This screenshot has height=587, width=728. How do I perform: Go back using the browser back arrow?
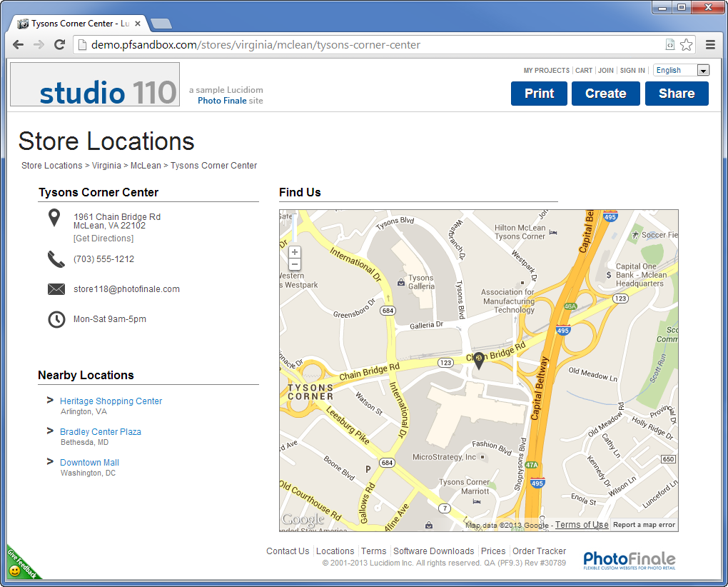click(x=19, y=45)
